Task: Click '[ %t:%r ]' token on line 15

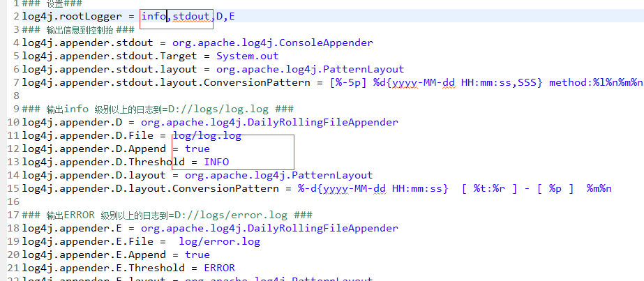Action: pyautogui.click(x=490, y=188)
